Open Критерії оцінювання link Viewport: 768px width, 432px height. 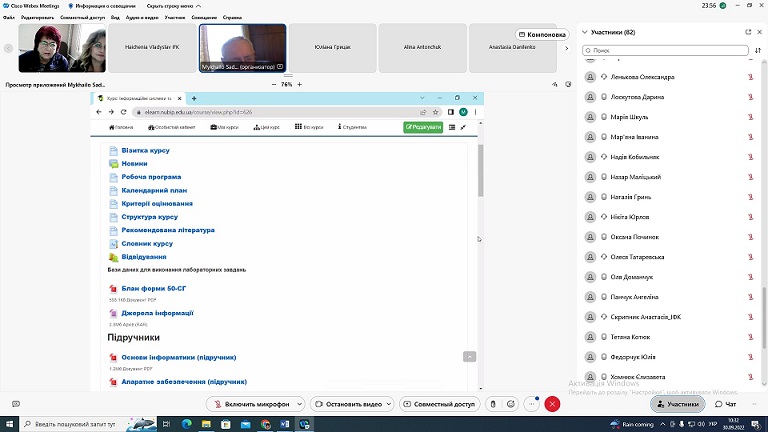pyautogui.click(x=157, y=203)
